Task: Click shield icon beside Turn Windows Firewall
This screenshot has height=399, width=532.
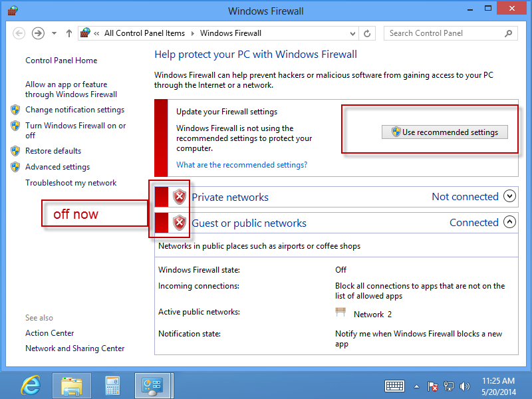Action: coord(15,126)
